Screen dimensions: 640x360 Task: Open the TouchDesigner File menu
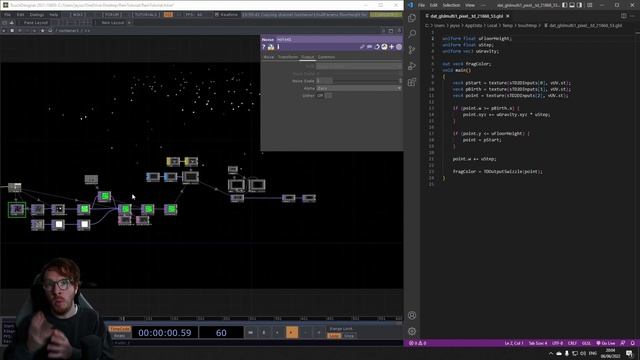pyautogui.click(x=7, y=14)
